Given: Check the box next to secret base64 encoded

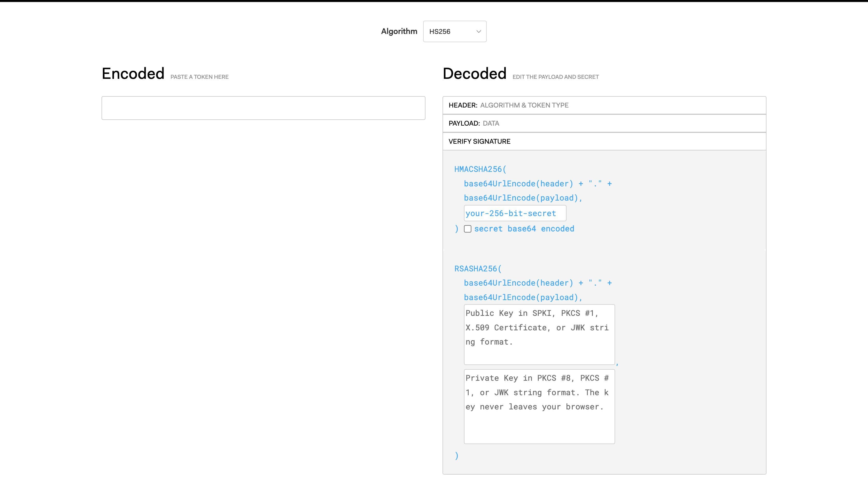Looking at the screenshot, I should click(468, 229).
